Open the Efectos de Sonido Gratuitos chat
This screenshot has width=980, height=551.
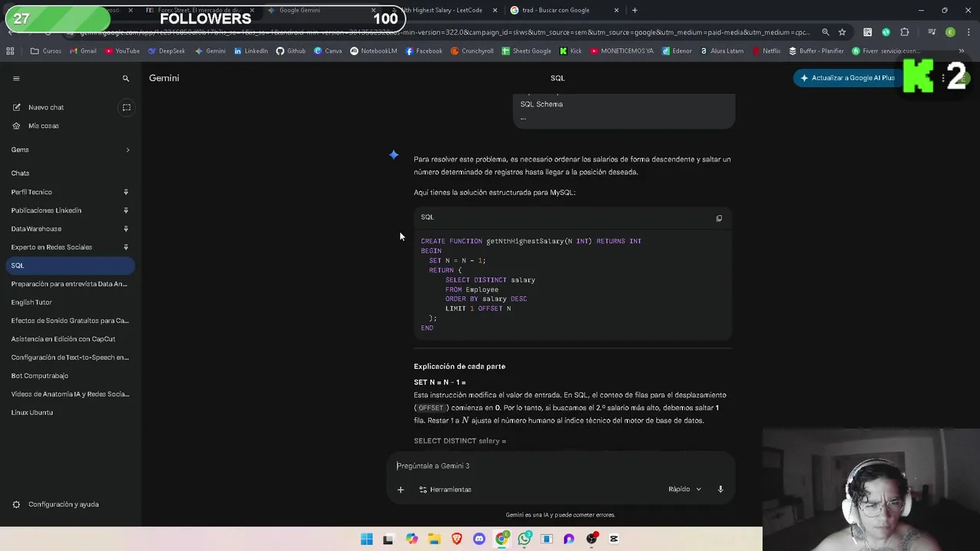tap(70, 321)
